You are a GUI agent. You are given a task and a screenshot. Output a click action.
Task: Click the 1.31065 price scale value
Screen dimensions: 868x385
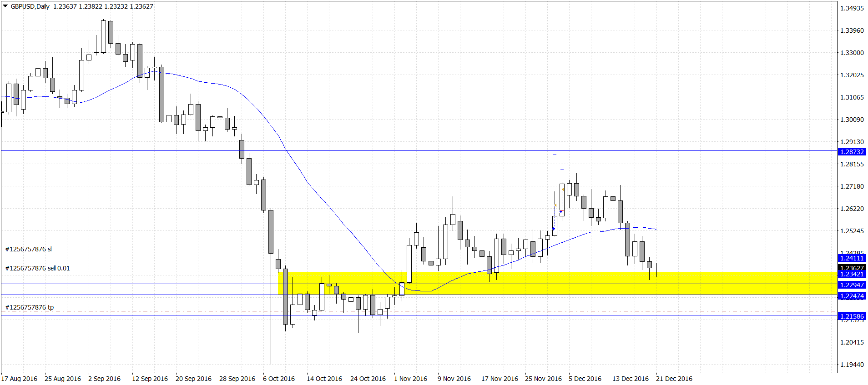coord(852,97)
